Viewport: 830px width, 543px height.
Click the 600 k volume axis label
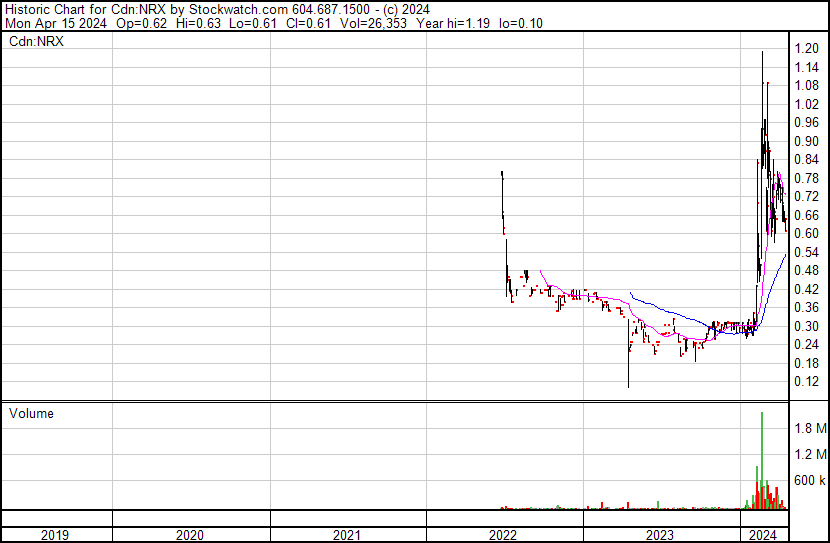[809, 481]
